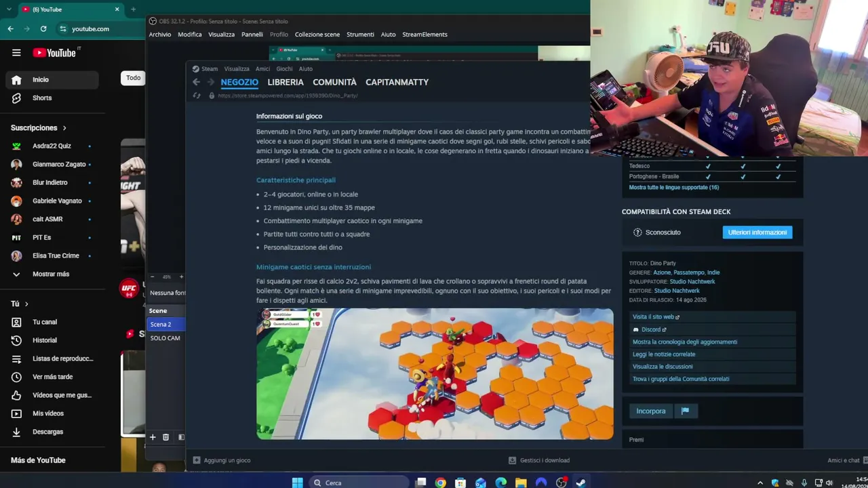View site information next to youtube.com
The height and width of the screenshot is (488, 868).
pyautogui.click(x=63, y=29)
